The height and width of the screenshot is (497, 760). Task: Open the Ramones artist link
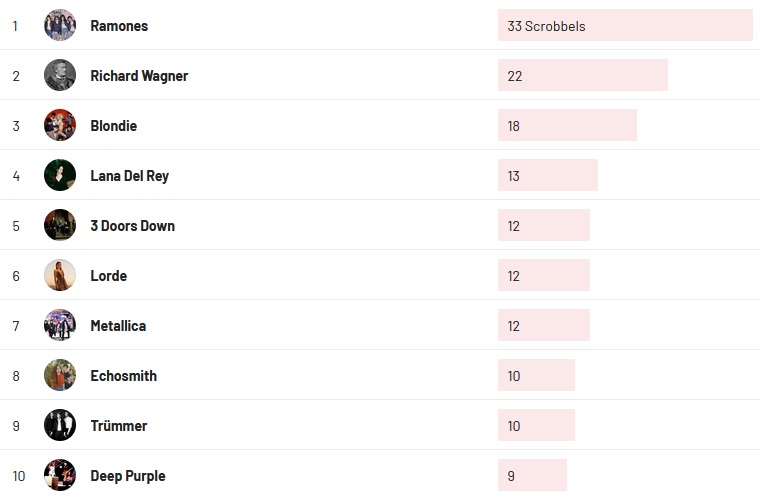click(x=119, y=26)
